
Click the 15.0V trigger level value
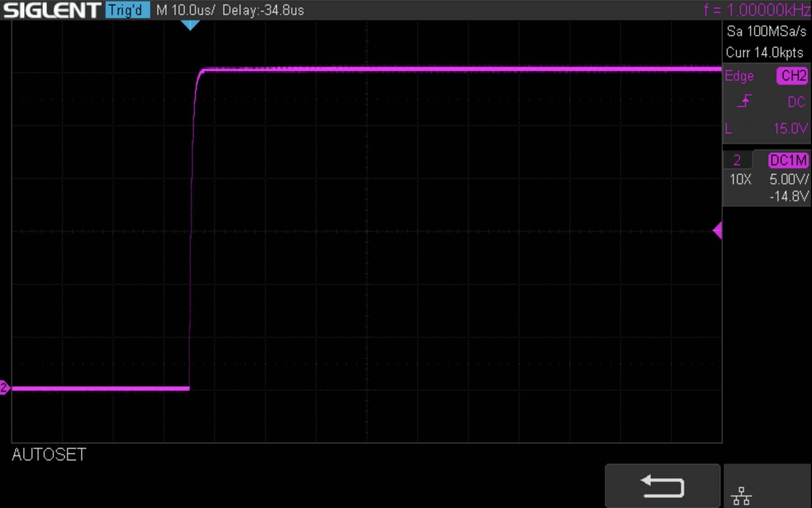tap(790, 129)
